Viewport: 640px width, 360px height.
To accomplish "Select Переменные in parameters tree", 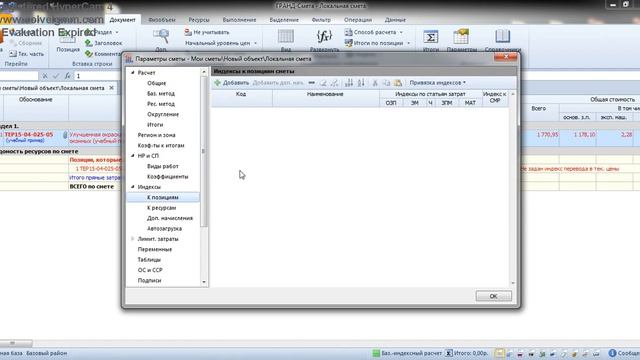I will 155,249.
